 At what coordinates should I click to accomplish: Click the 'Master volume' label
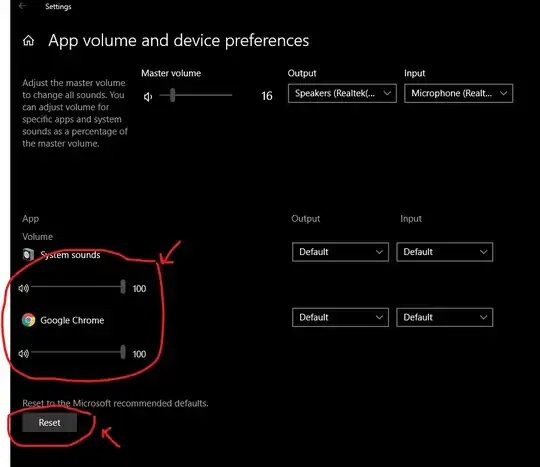pyautogui.click(x=171, y=73)
